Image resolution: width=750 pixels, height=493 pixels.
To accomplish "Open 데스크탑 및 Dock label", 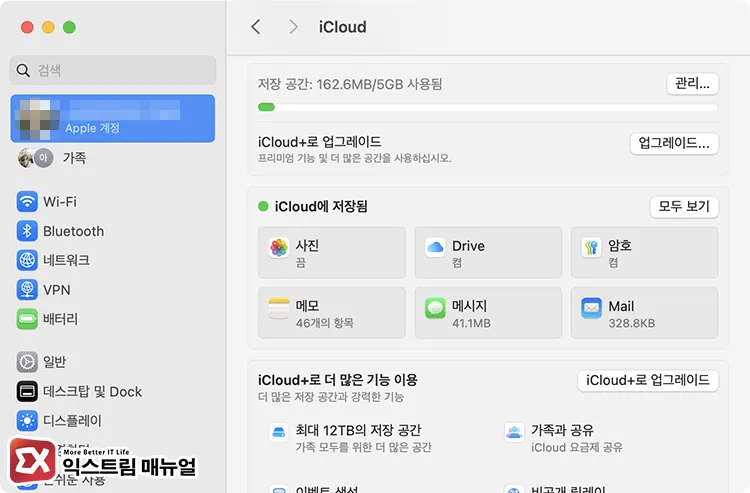I will (92, 392).
